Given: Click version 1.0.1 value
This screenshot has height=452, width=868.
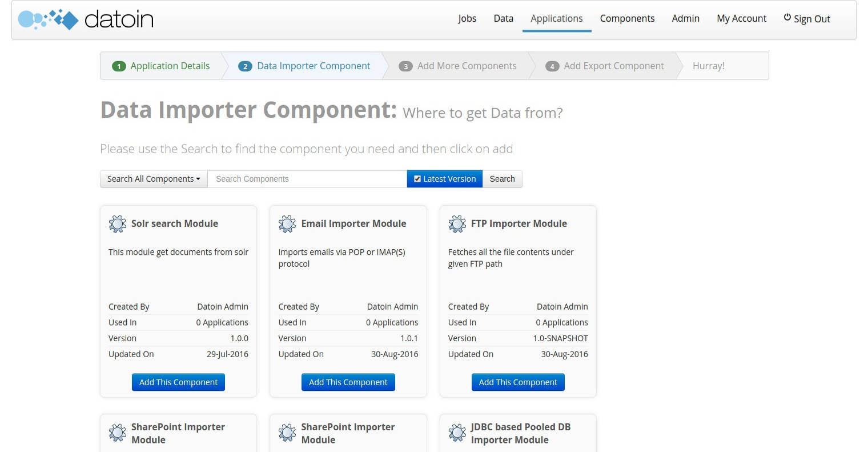Looking at the screenshot, I should click(x=409, y=338).
